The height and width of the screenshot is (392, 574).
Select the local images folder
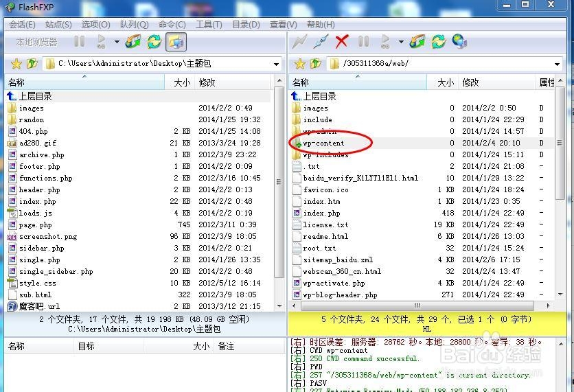139,108
